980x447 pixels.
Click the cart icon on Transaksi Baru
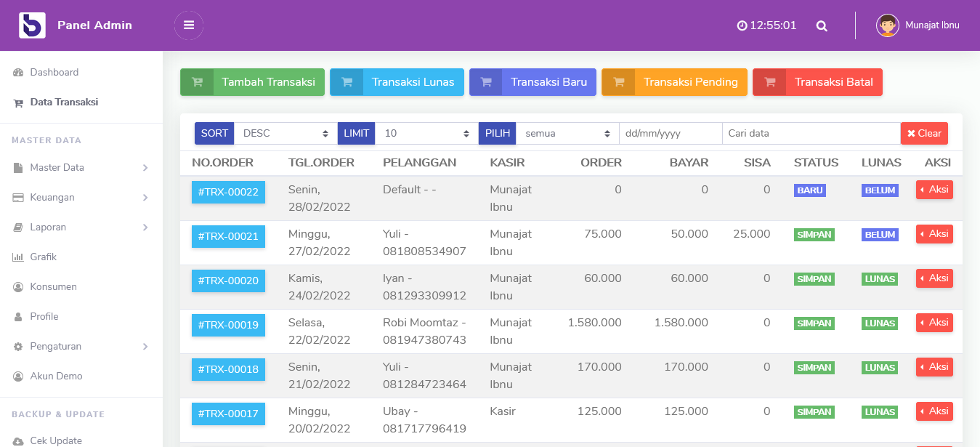(486, 82)
